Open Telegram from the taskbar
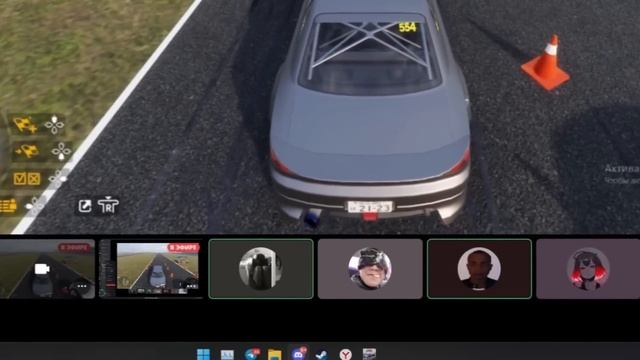The image size is (640, 360). pos(252,354)
